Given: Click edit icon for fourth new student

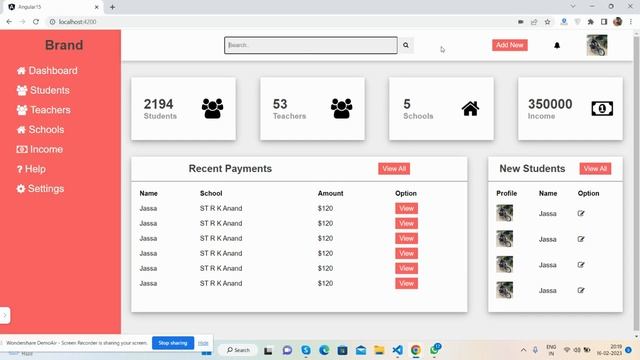Looking at the screenshot, I should (x=581, y=291).
